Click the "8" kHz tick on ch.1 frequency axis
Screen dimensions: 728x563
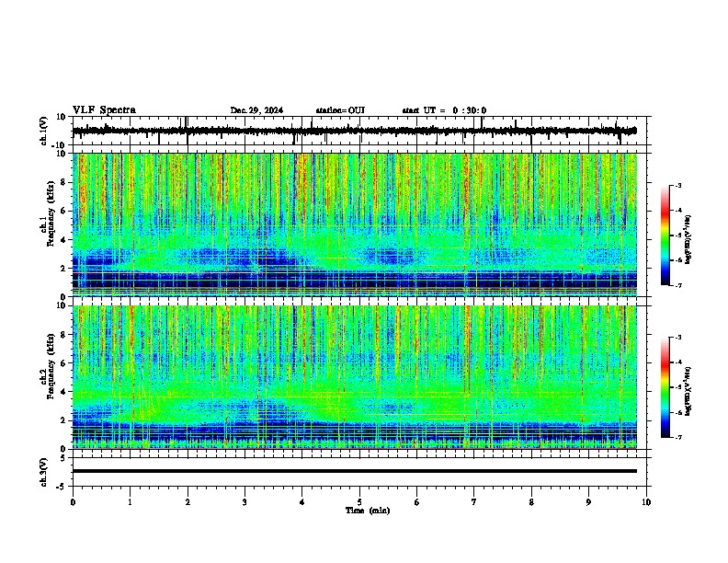pyautogui.click(x=64, y=182)
